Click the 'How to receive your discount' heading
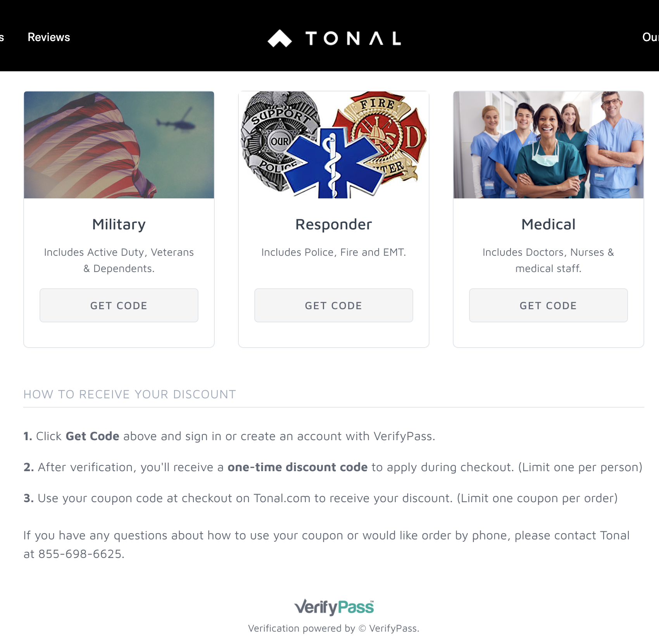The width and height of the screenshot is (659, 644). (x=129, y=394)
